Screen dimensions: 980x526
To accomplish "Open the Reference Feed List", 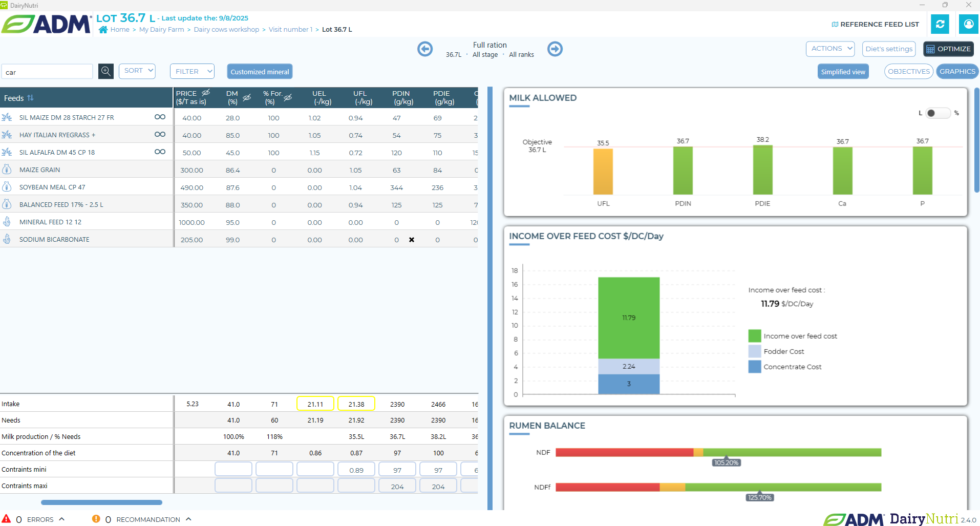I will pyautogui.click(x=875, y=24).
